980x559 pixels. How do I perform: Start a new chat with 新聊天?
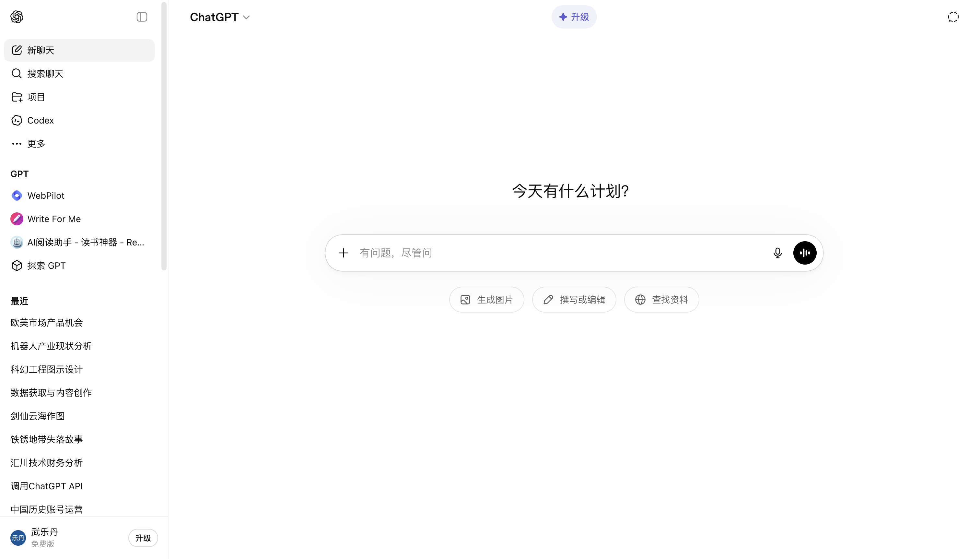pyautogui.click(x=79, y=50)
